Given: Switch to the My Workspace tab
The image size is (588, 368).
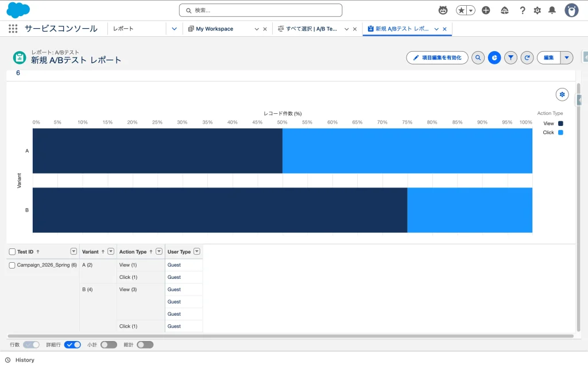Looking at the screenshot, I should (218, 29).
